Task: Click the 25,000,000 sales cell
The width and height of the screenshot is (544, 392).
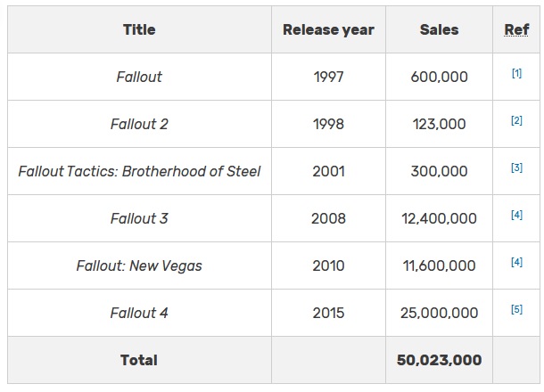Action: pyautogui.click(x=439, y=313)
